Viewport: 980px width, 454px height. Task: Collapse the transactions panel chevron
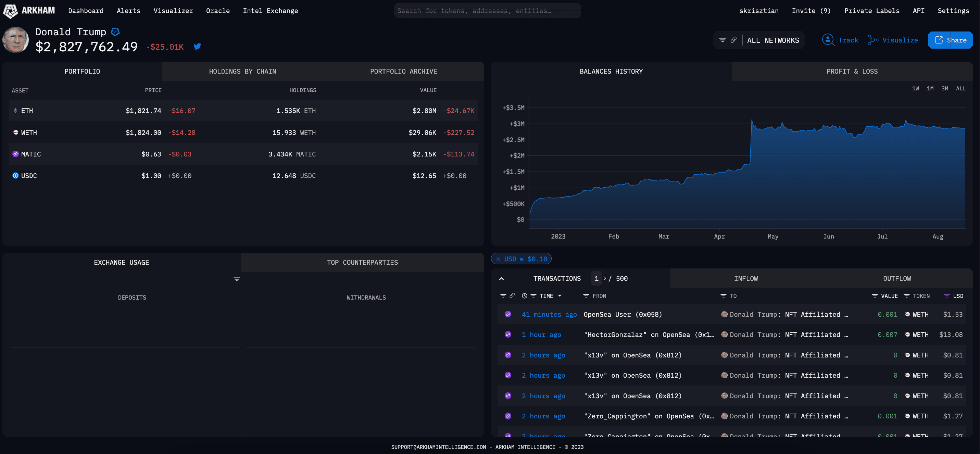click(x=501, y=279)
